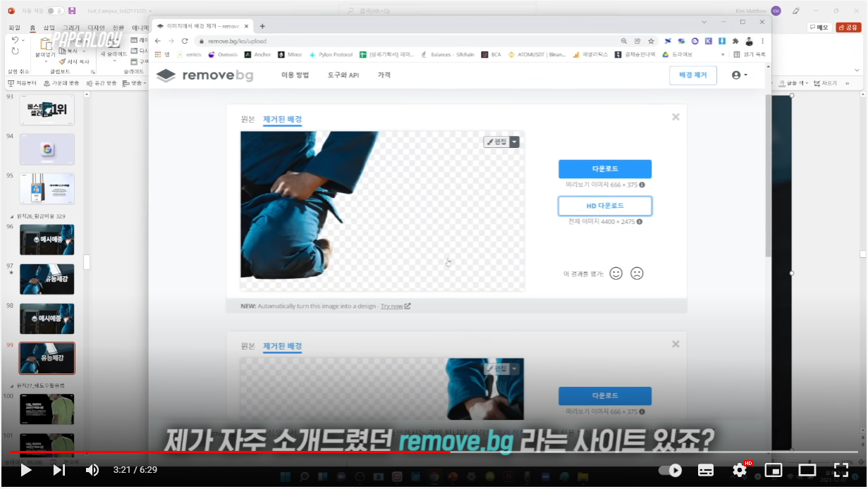
Task: Open the Anchor bookmark
Action: 257,54
